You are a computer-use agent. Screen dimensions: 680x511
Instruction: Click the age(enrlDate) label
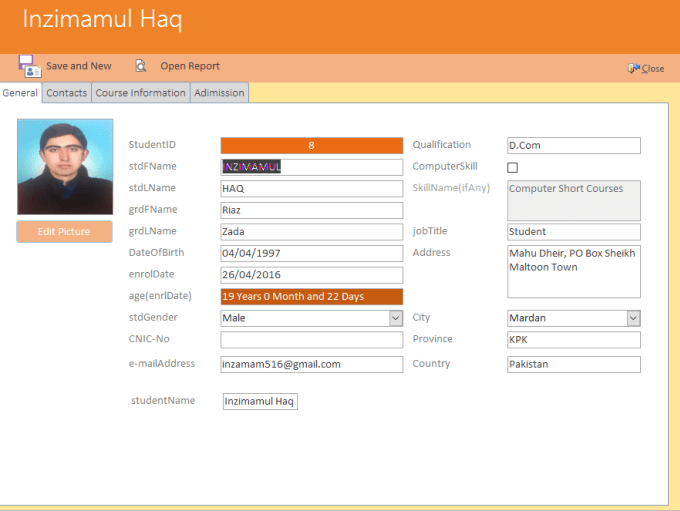[x=160, y=296]
